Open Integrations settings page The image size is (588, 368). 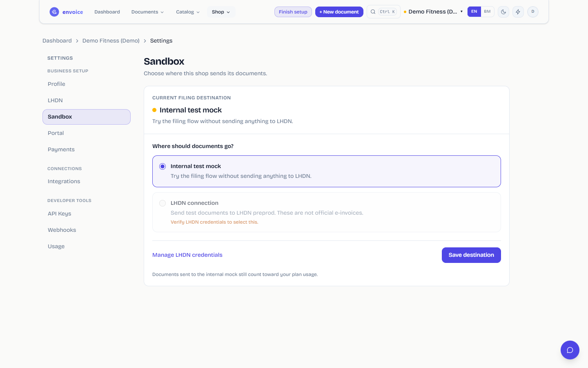[x=87, y=182]
